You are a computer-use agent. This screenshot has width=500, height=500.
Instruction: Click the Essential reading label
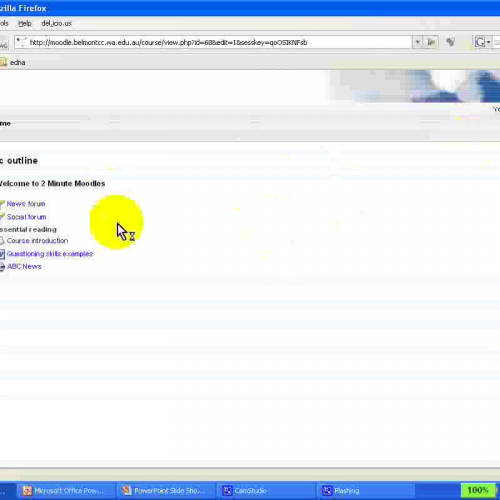pos(28,229)
